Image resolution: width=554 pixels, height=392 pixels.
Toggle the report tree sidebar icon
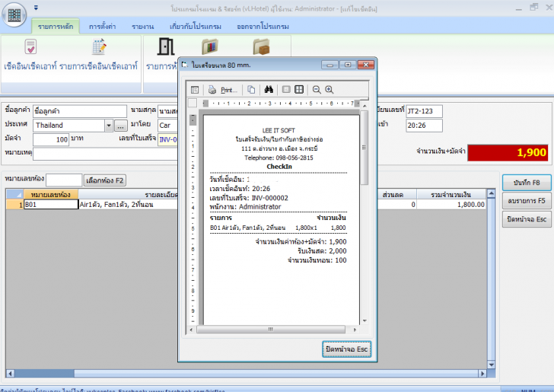[x=195, y=90]
